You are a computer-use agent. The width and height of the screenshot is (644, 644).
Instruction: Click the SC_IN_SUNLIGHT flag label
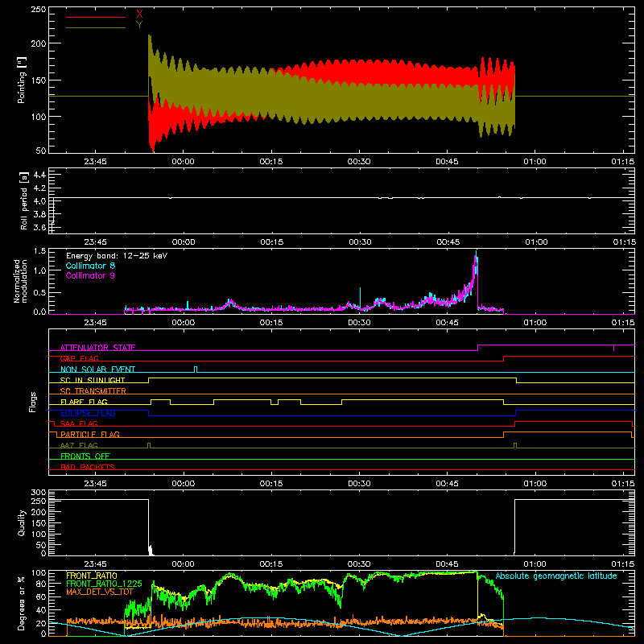point(93,380)
